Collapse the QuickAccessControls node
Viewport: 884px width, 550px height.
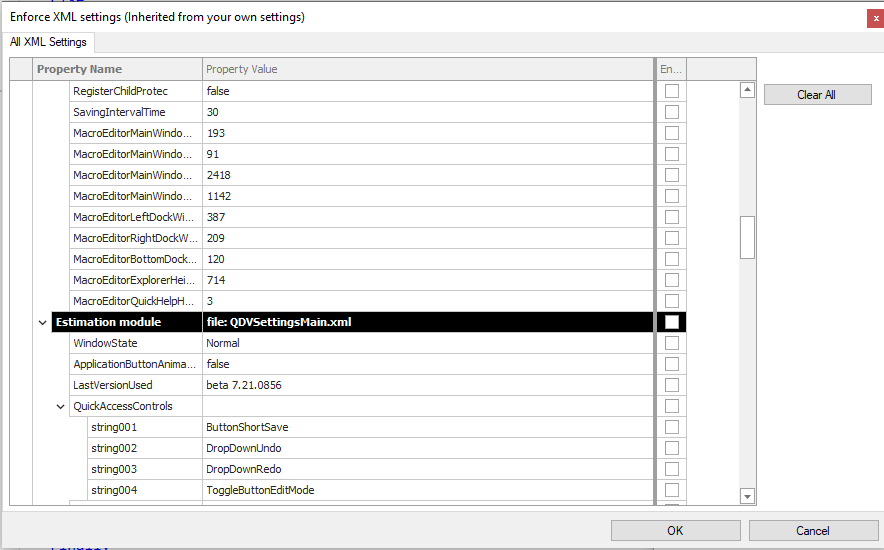[x=61, y=406]
